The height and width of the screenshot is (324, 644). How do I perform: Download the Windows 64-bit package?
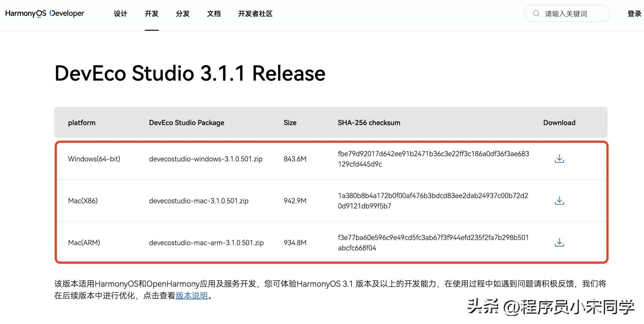click(559, 159)
